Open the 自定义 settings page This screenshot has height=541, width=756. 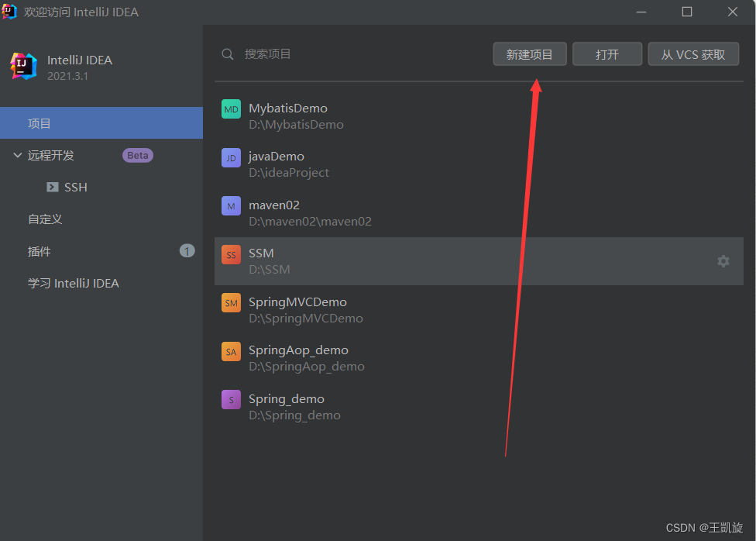click(101, 219)
